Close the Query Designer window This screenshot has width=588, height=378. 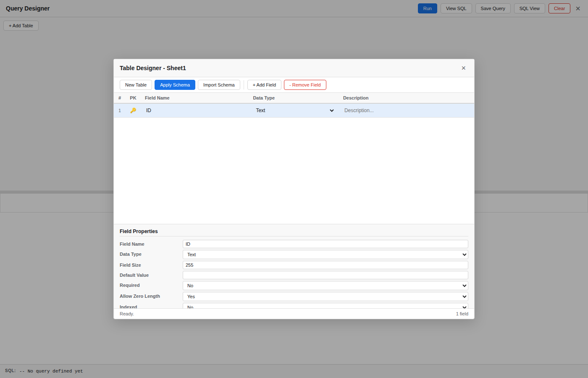point(578,8)
